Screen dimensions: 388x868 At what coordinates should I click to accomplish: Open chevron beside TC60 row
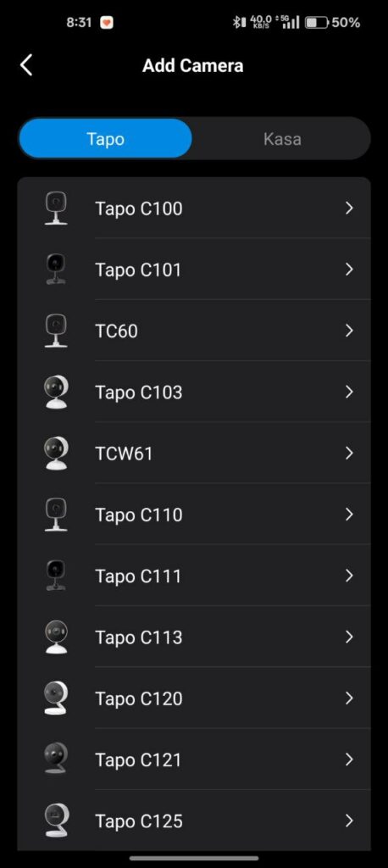349,331
